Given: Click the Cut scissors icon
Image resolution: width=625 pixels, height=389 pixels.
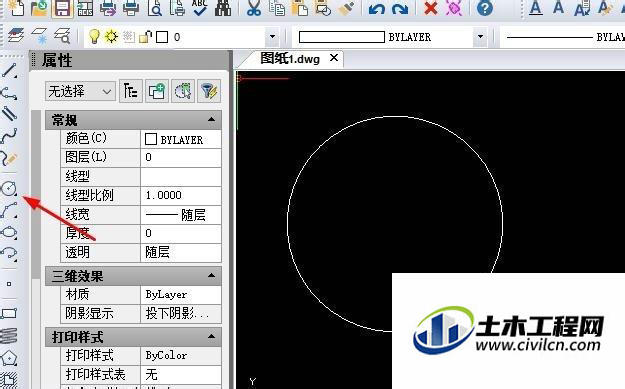Looking at the screenshot, I should coord(253,8).
